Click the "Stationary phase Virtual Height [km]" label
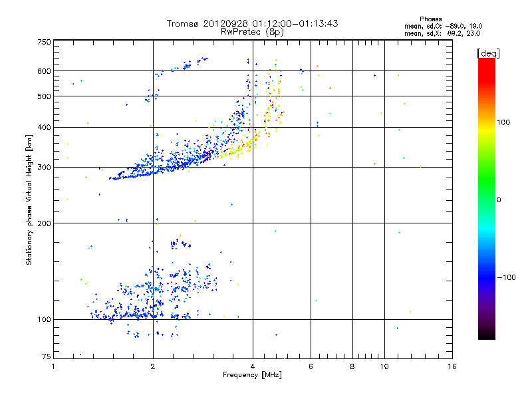 pos(29,200)
